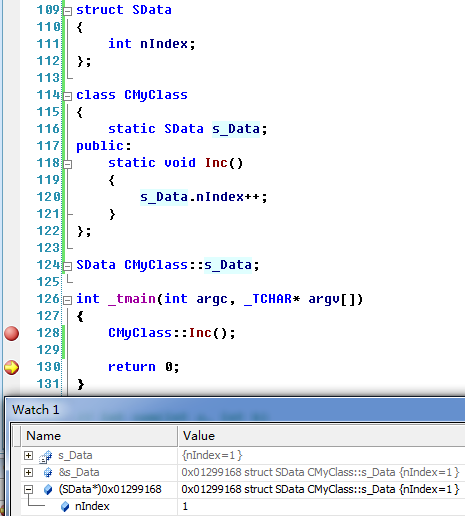Expand the s_Data watch entry
Image resolution: width=465 pixels, height=516 pixels.
click(29, 455)
